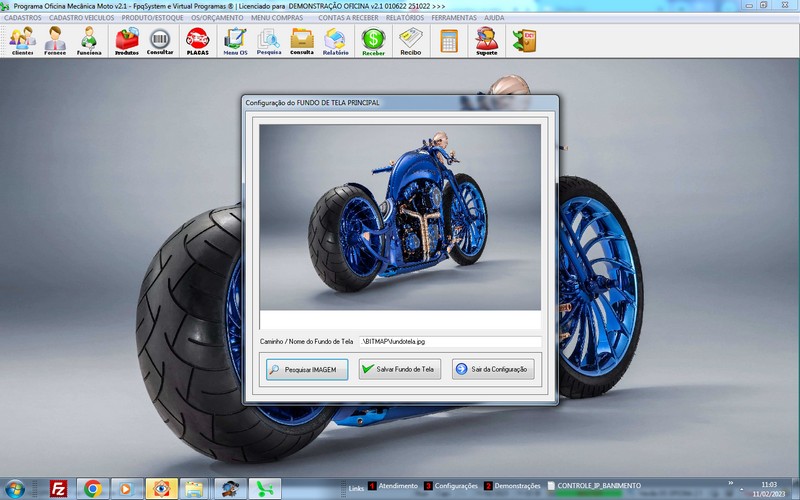This screenshot has height=500, width=800.
Task: Open the Clientes toolbar icon
Action: (22, 41)
